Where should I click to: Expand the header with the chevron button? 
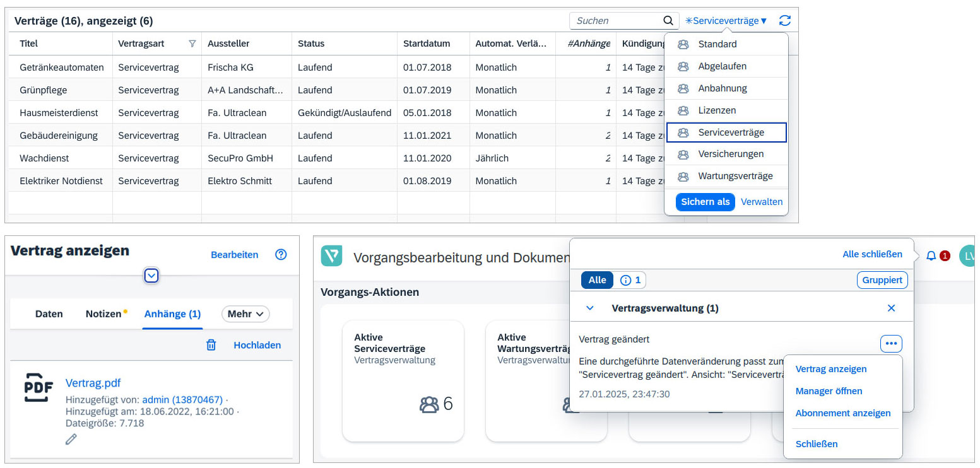(x=151, y=276)
